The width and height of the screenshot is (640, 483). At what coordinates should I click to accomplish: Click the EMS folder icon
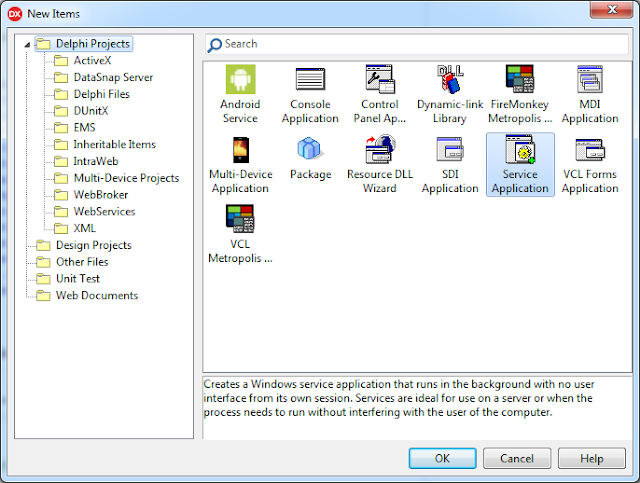tap(61, 128)
